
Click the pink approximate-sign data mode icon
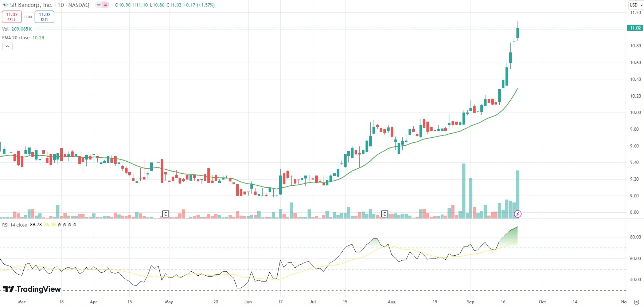click(105, 5)
